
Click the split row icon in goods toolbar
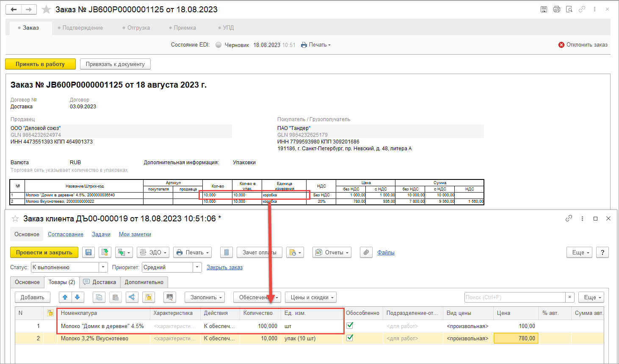coord(132,297)
